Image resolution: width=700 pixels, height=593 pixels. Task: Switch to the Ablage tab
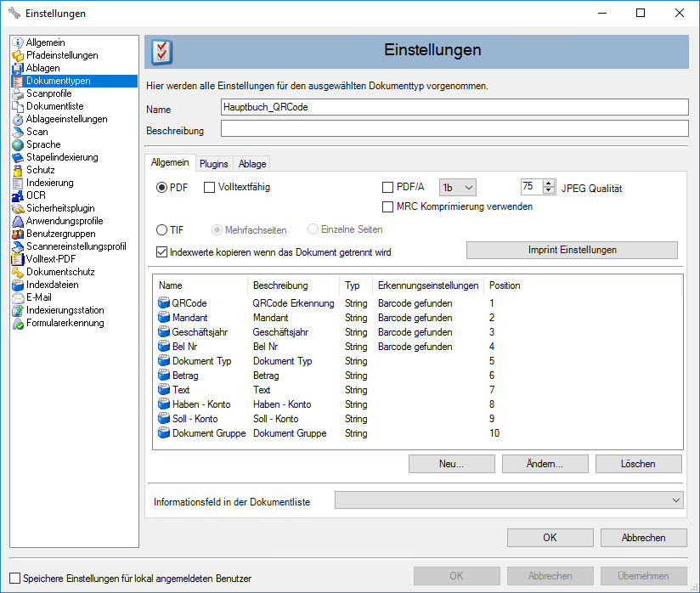(252, 164)
